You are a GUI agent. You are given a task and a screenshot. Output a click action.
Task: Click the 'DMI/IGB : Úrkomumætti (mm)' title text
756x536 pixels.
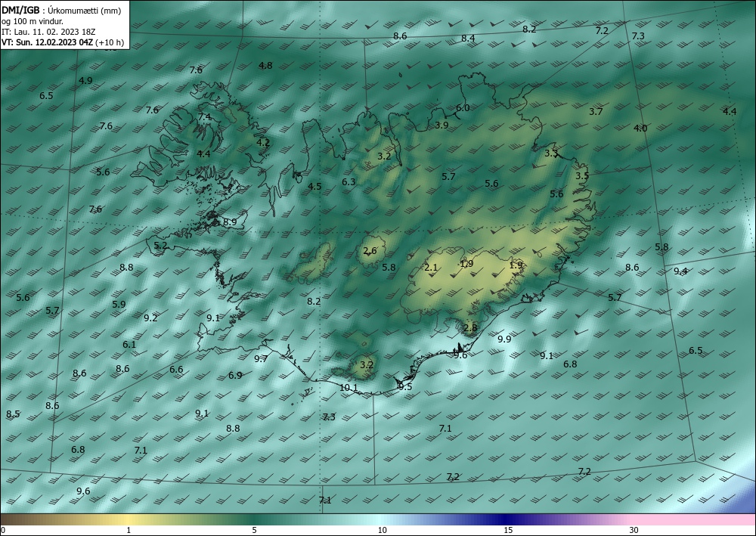pyautogui.click(x=61, y=11)
